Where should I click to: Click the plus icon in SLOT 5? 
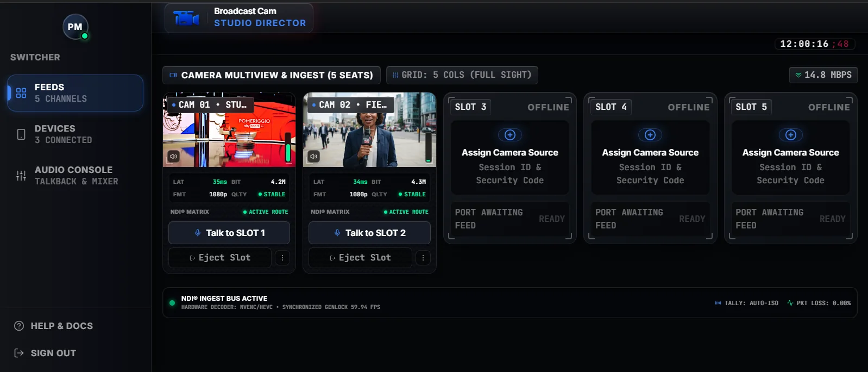pos(791,135)
